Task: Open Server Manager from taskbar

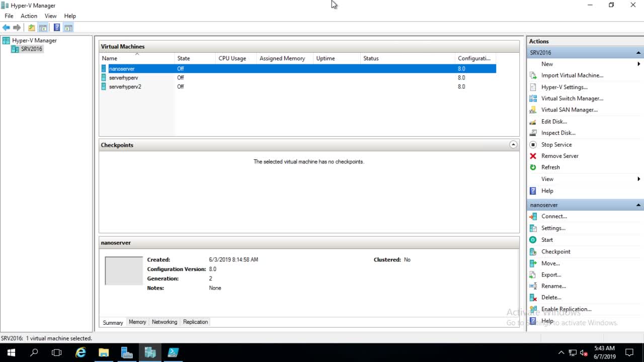Action: 127,352
